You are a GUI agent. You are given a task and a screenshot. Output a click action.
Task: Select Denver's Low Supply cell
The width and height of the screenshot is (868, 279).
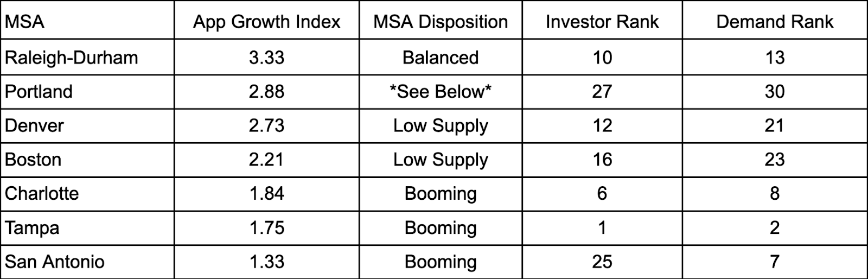pos(441,125)
